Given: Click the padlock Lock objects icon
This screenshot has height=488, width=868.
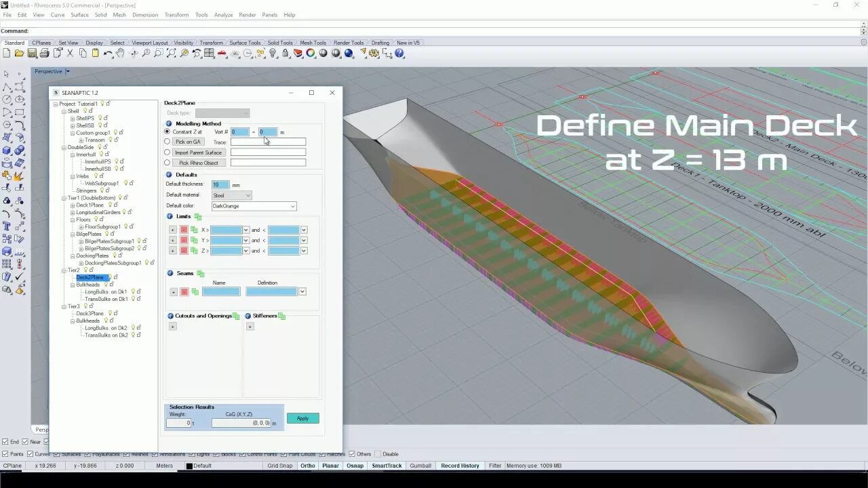Looking at the screenshot, I should click(x=285, y=53).
